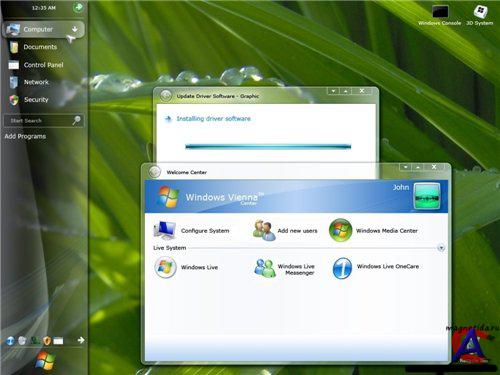
Task: Click the green quick launch icon
Action: coord(35,340)
